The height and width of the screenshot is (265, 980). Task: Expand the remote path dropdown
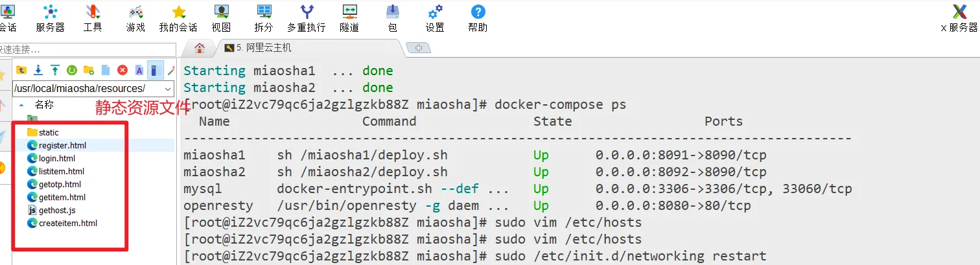tap(169, 89)
